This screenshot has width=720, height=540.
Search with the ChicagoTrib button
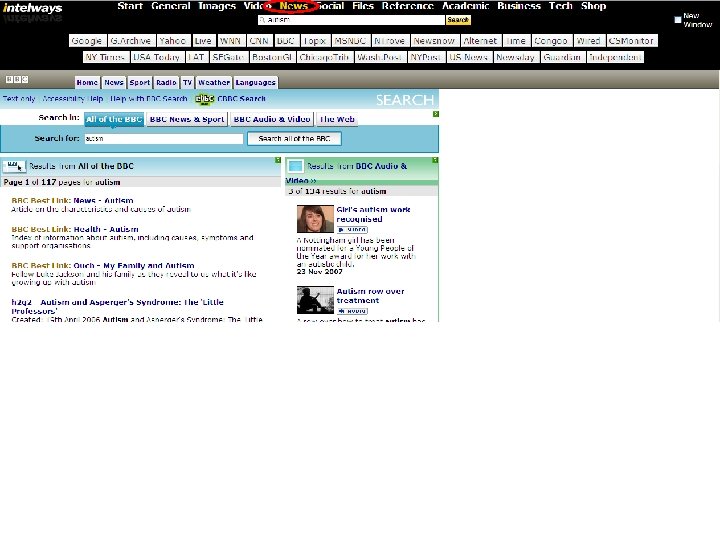325,57
